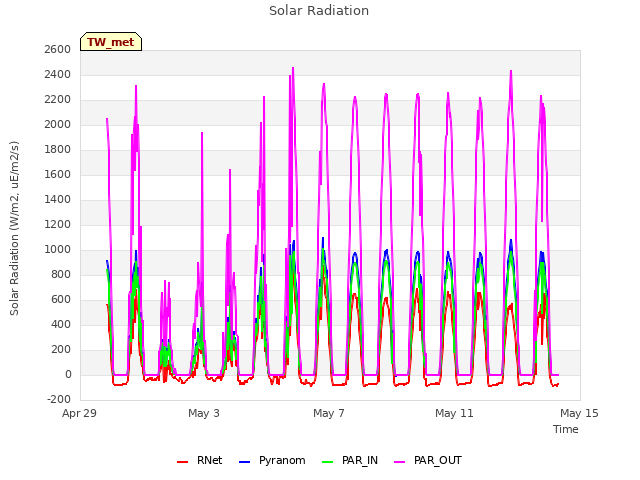Toggle Pyranom series in legend
This screenshot has height=480, width=640.
(x=272, y=460)
